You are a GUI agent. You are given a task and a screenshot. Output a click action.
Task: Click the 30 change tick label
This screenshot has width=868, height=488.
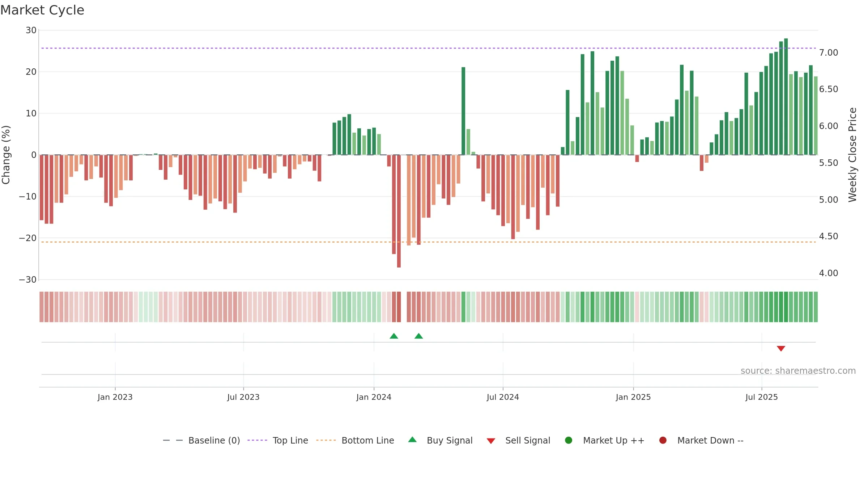tap(31, 30)
